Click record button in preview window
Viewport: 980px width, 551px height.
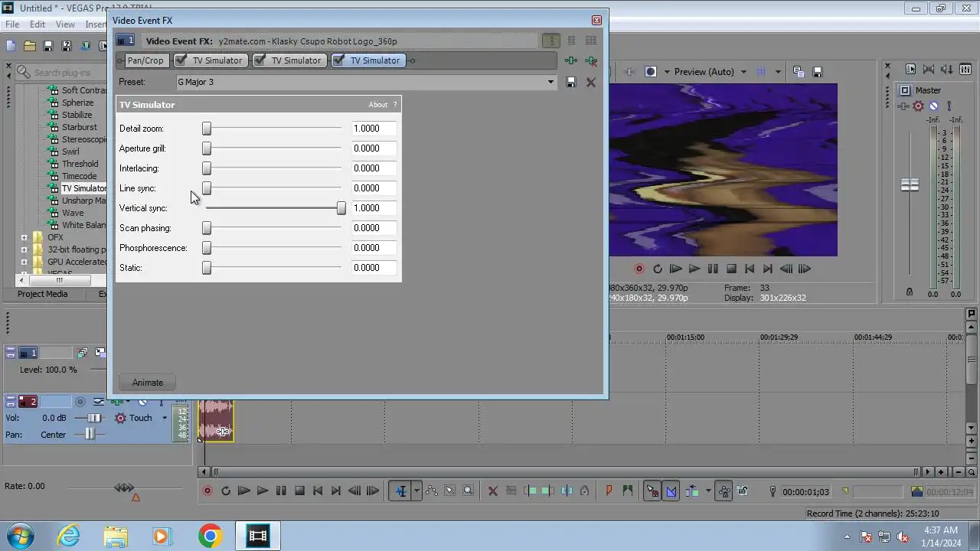coord(639,269)
